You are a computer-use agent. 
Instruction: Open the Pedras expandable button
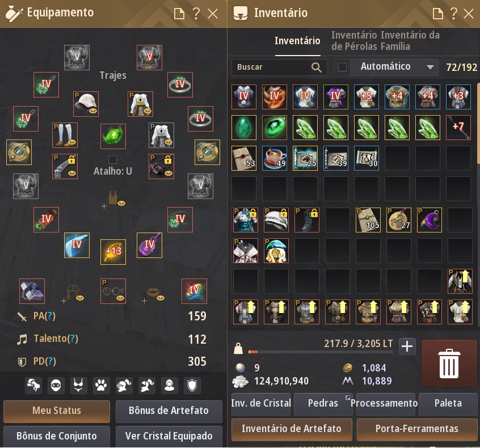pos(323,403)
